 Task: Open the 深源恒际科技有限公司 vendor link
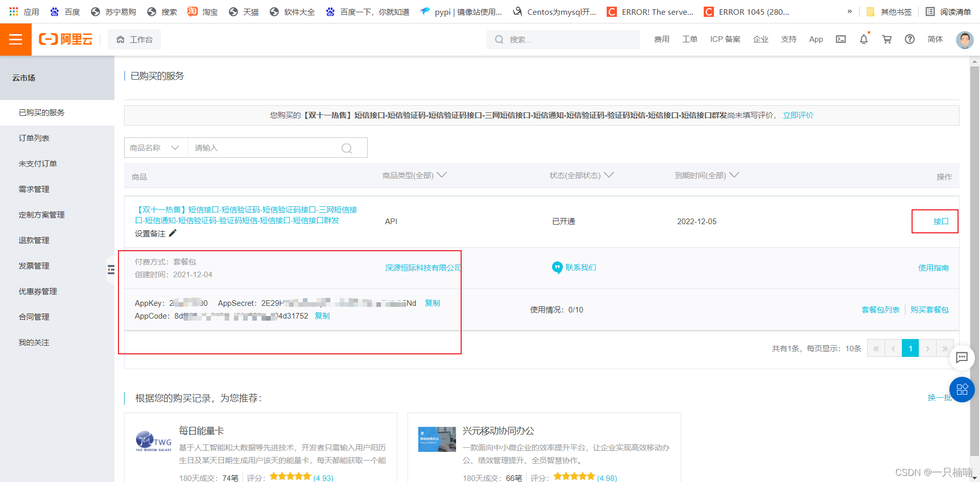[x=423, y=268]
